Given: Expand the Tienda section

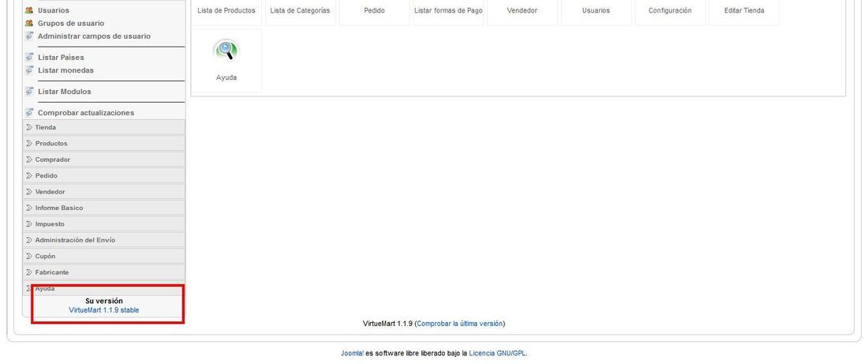Looking at the screenshot, I should pos(103,127).
